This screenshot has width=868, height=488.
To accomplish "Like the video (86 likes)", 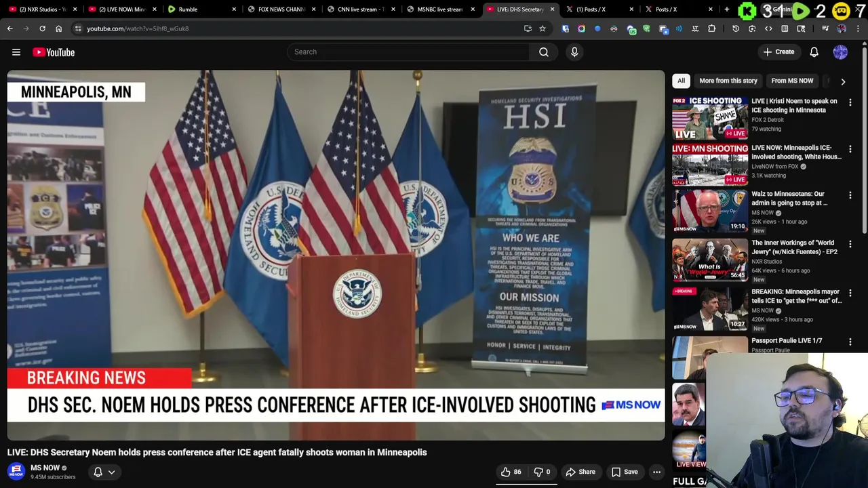I will pyautogui.click(x=511, y=472).
